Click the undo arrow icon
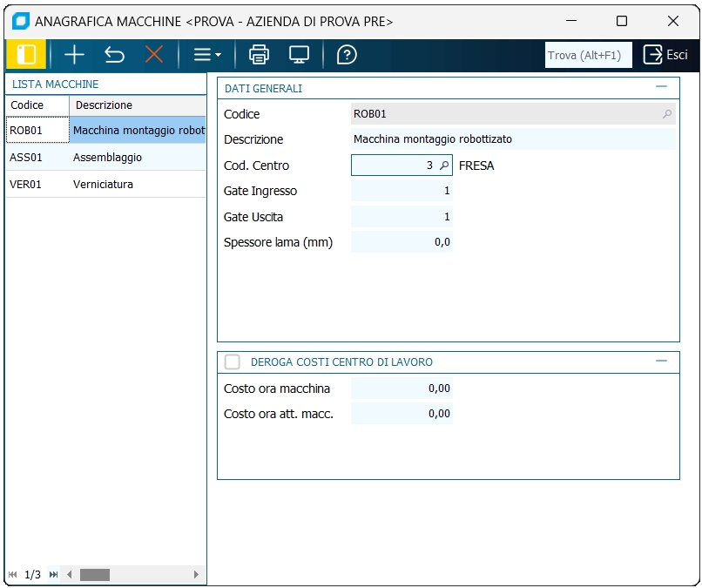This screenshot has height=588, width=702. [114, 55]
